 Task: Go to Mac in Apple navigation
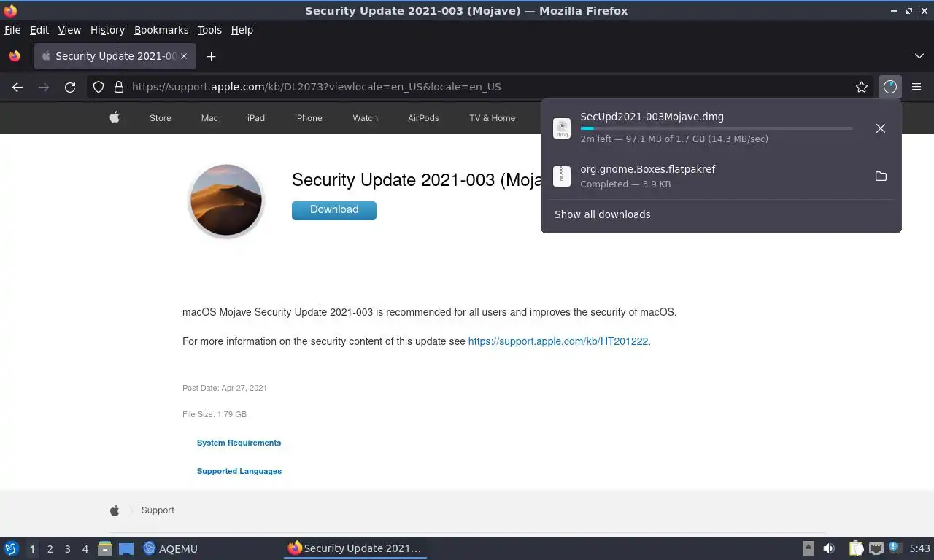(x=209, y=118)
